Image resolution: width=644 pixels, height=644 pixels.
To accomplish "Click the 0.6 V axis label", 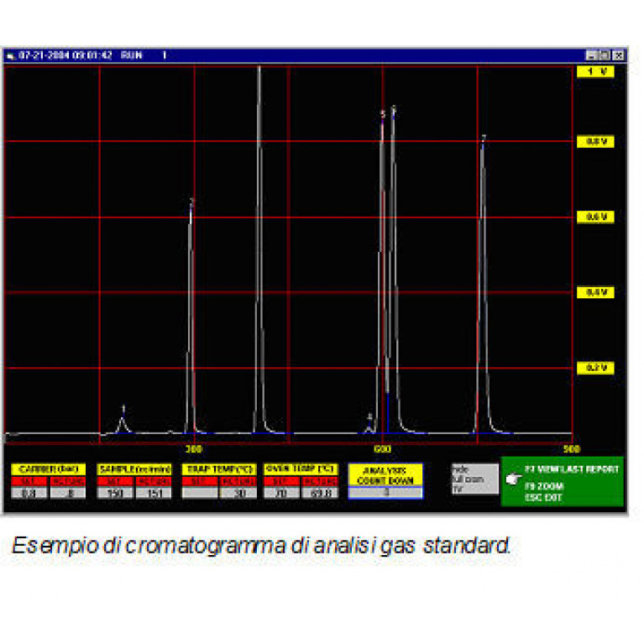I will (595, 217).
